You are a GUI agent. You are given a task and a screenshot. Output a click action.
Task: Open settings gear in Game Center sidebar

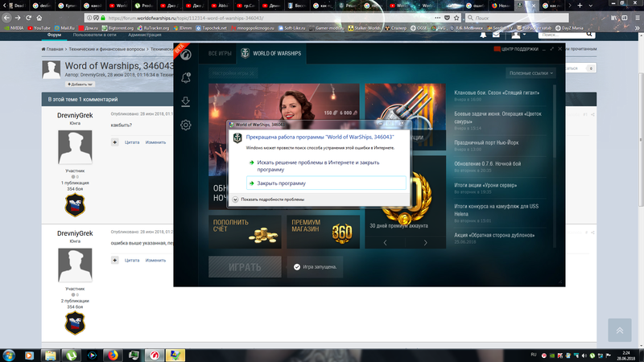point(186,125)
